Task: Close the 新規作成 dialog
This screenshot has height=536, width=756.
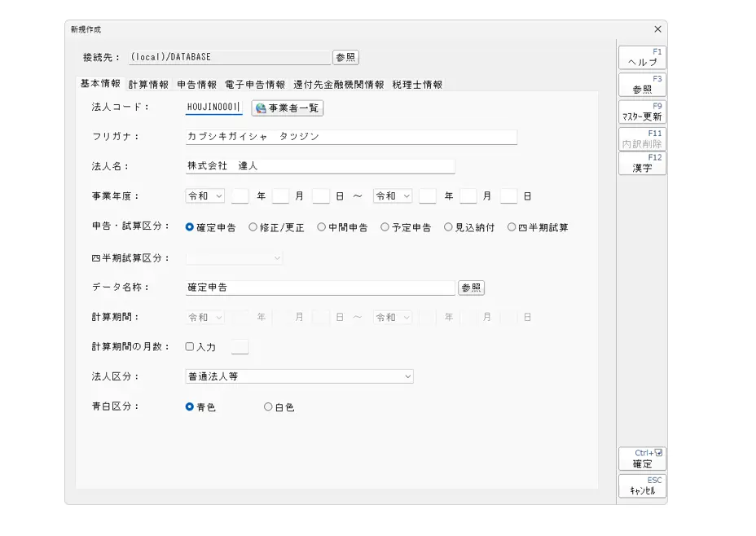Action: click(x=657, y=29)
